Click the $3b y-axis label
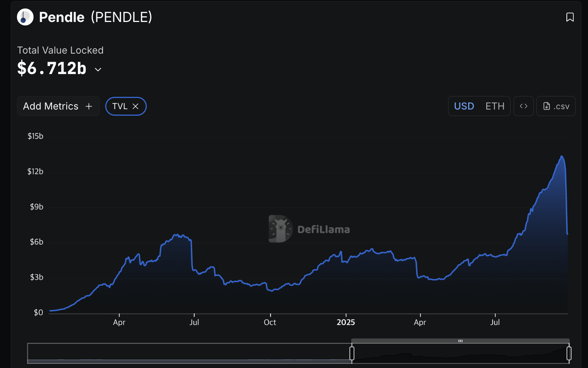 pos(37,277)
